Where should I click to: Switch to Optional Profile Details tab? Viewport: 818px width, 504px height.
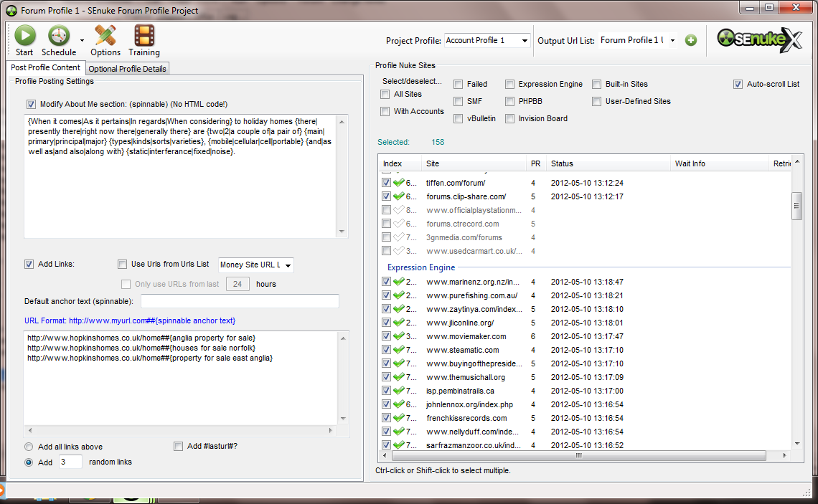coord(127,69)
